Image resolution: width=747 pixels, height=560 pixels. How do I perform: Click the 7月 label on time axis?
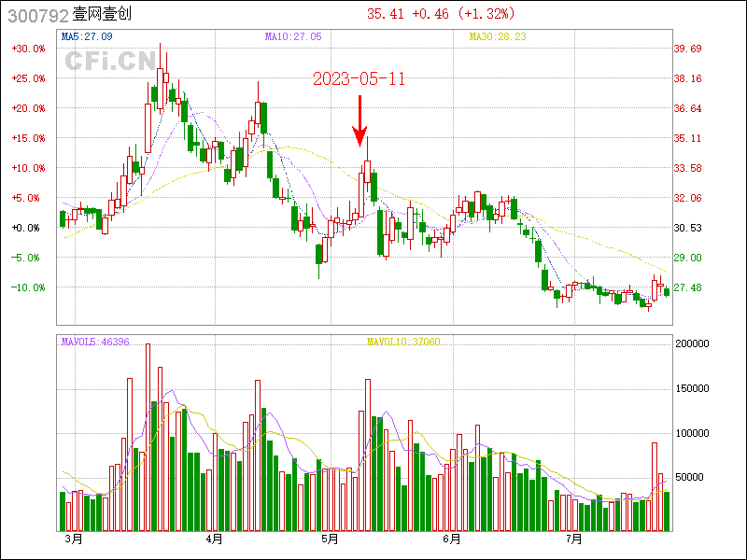click(x=574, y=539)
